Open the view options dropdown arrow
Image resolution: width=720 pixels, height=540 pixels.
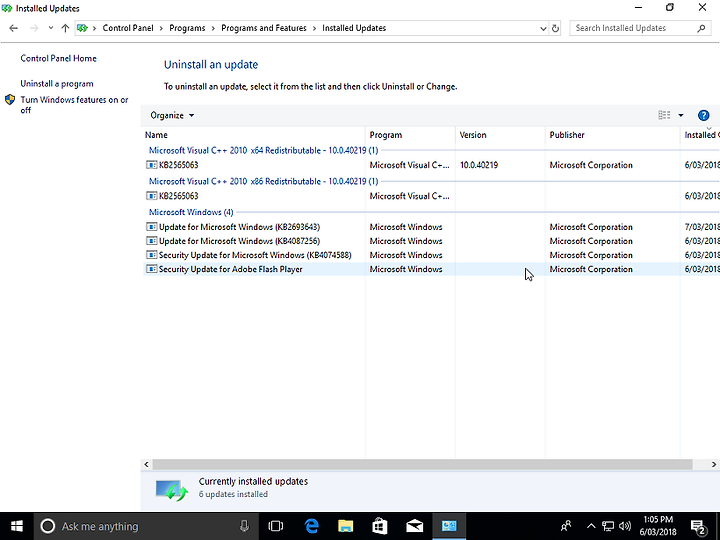pos(681,115)
